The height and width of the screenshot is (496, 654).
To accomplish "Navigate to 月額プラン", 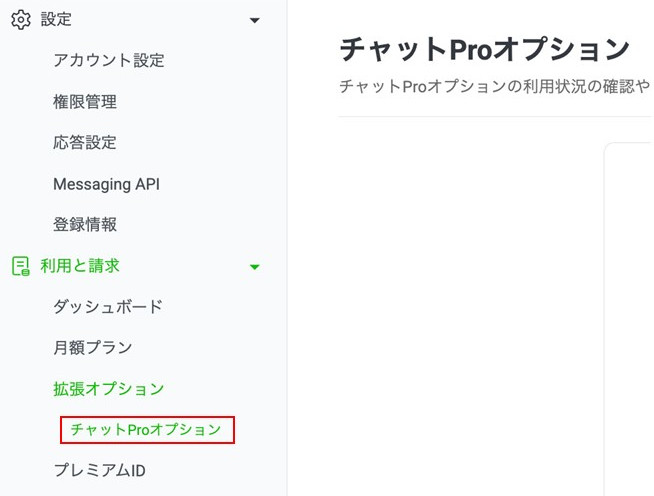I will (x=93, y=348).
